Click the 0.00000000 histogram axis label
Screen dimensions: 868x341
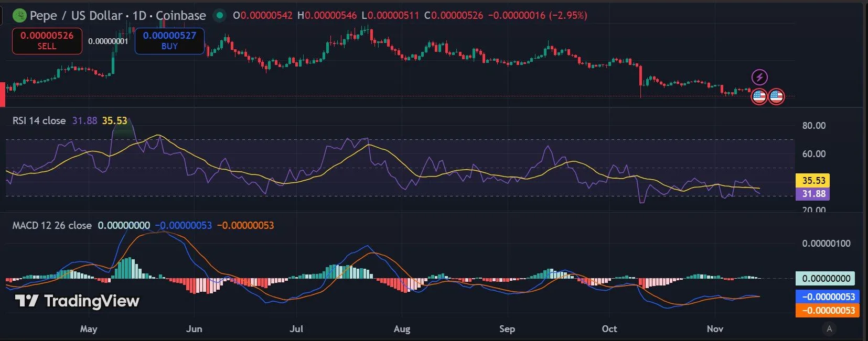point(826,278)
